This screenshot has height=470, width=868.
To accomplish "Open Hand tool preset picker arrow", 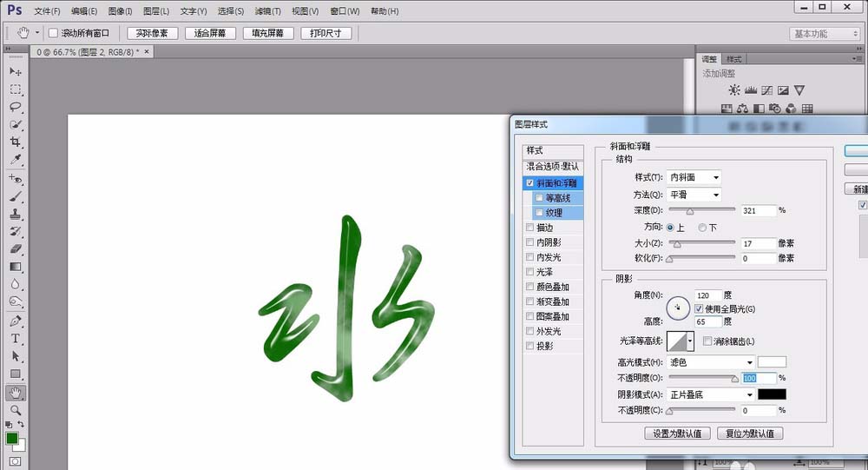I will (37, 33).
